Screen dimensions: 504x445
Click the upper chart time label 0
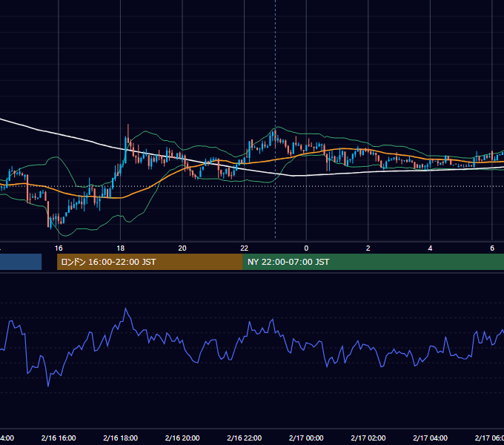pyautogui.click(x=306, y=248)
